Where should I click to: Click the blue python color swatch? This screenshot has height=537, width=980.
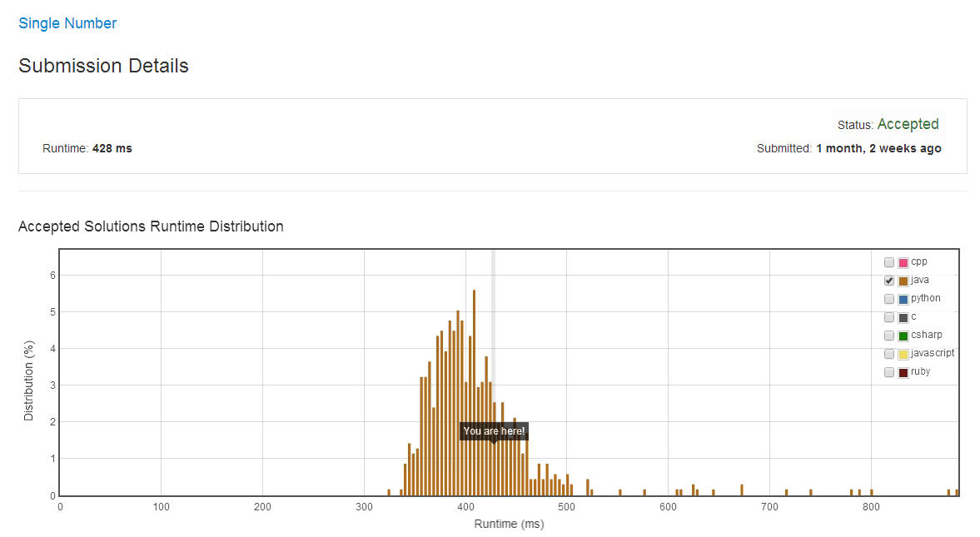[x=903, y=300]
